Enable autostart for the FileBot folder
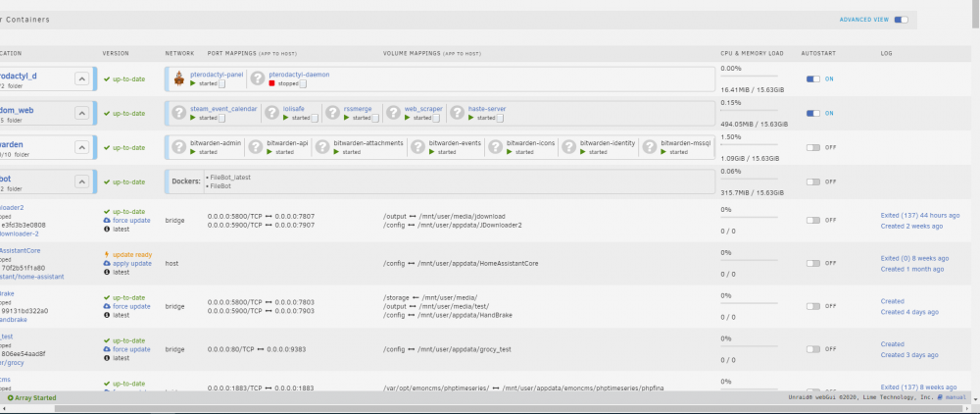This screenshot has height=414, width=980. (x=813, y=181)
